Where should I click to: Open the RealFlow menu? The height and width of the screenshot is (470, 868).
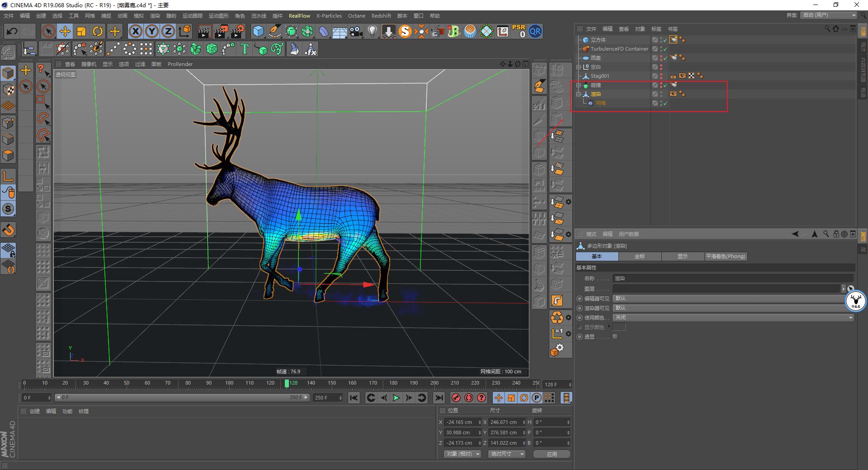point(299,15)
